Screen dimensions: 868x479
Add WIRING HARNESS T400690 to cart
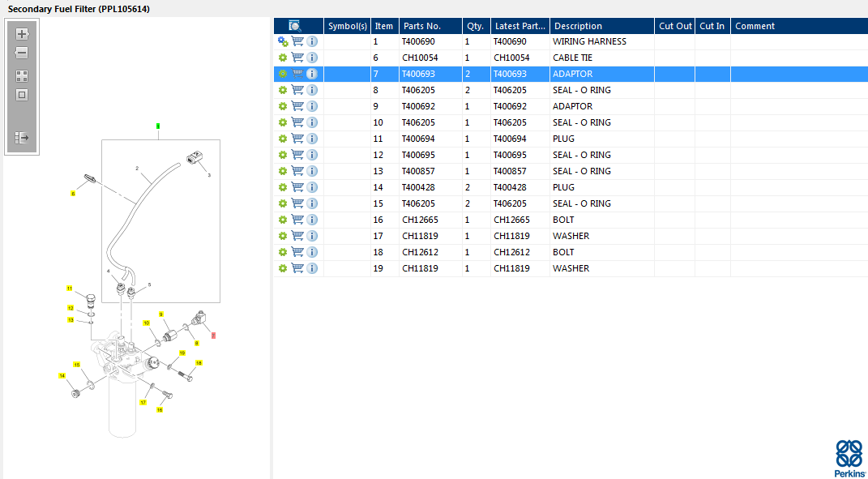[x=297, y=41]
